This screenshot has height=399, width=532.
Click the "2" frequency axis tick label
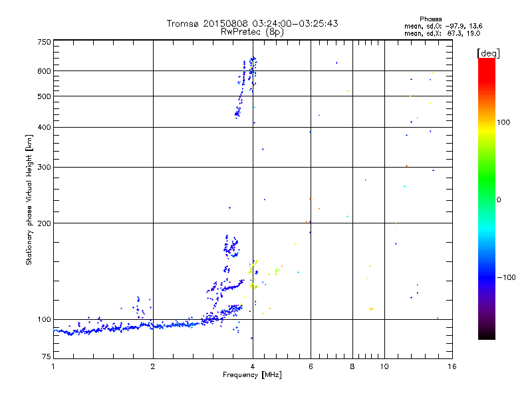[153, 366]
